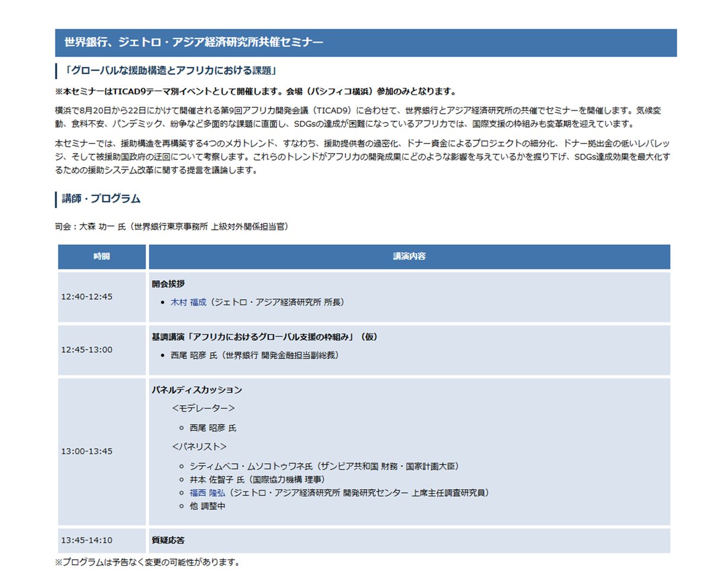Select the 12:45-13:00 time cell
This screenshot has height=588, width=711.
(102, 350)
